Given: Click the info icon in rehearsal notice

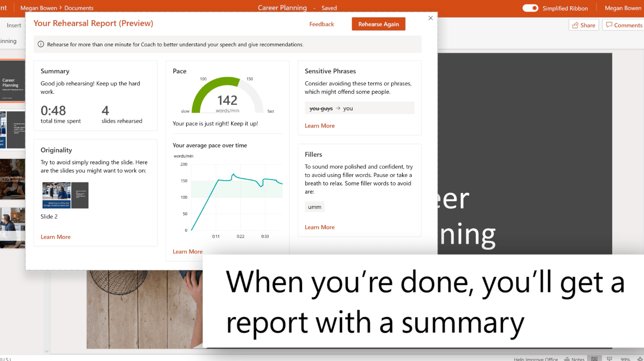Looking at the screenshot, I should [41, 44].
